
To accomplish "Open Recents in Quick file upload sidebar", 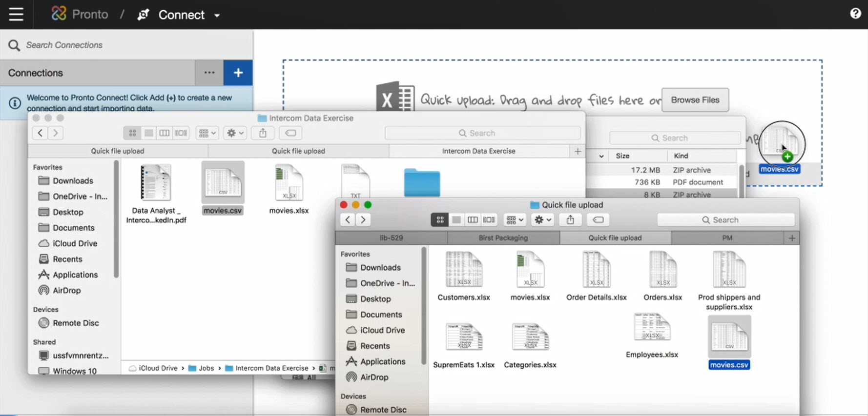I will pyautogui.click(x=368, y=346).
